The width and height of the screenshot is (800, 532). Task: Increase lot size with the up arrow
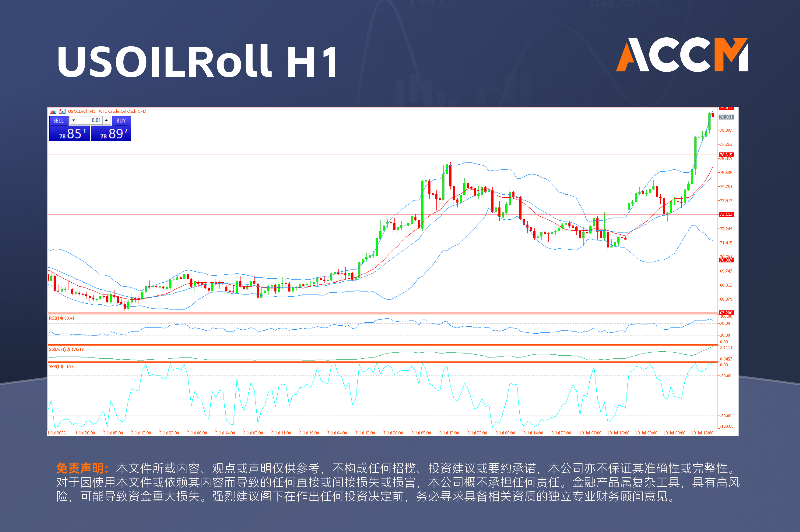pyautogui.click(x=106, y=120)
